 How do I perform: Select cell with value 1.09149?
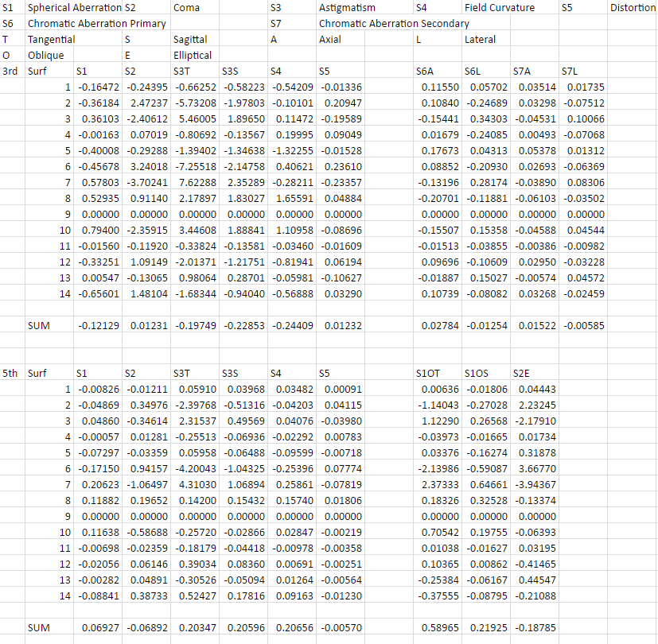click(146, 262)
